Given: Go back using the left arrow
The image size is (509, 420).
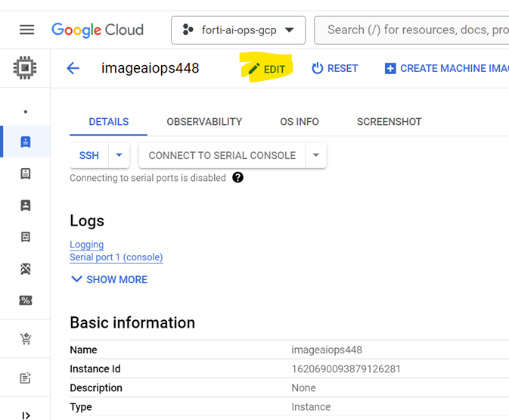Looking at the screenshot, I should pyautogui.click(x=73, y=68).
